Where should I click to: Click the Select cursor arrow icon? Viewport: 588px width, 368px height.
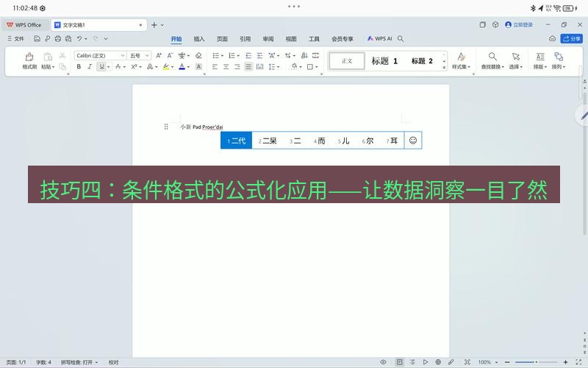click(x=516, y=57)
